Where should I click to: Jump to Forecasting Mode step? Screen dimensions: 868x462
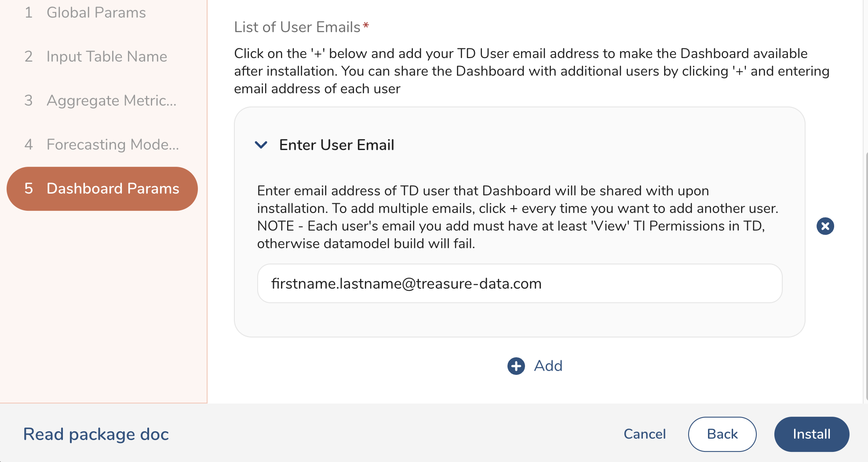pos(113,144)
